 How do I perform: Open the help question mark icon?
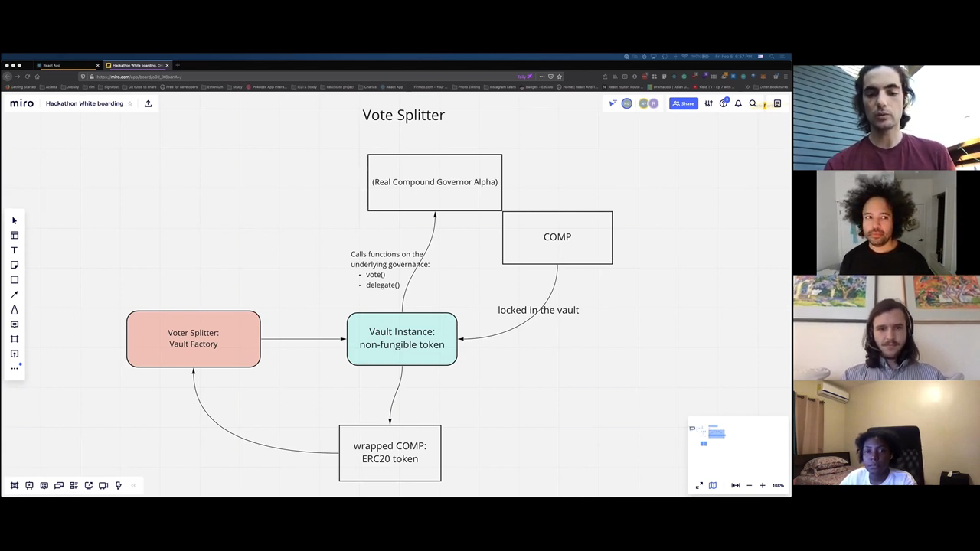click(x=724, y=103)
